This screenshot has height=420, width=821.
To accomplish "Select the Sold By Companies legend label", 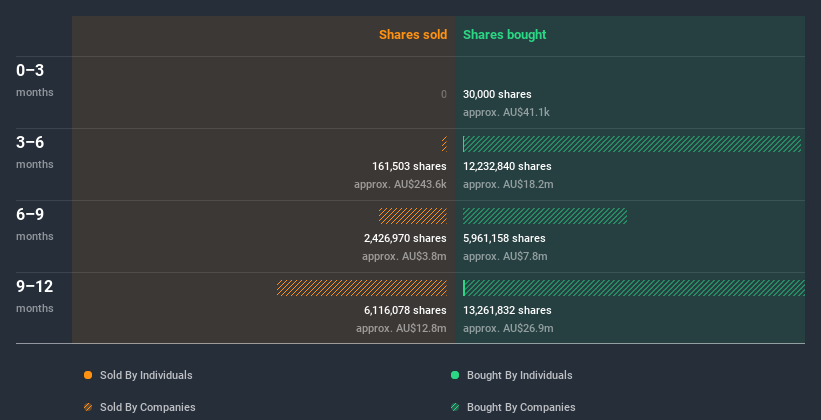I will click(x=148, y=407).
